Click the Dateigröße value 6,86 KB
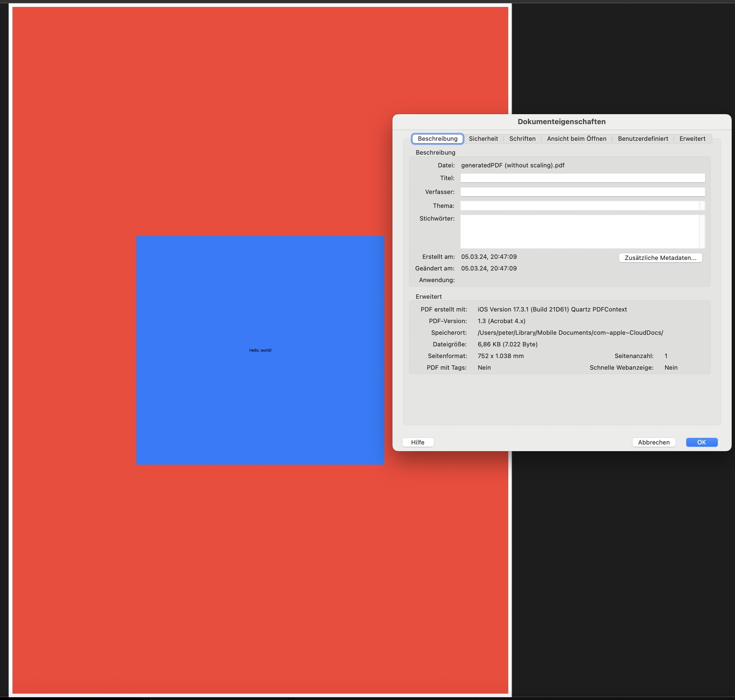 pos(507,344)
